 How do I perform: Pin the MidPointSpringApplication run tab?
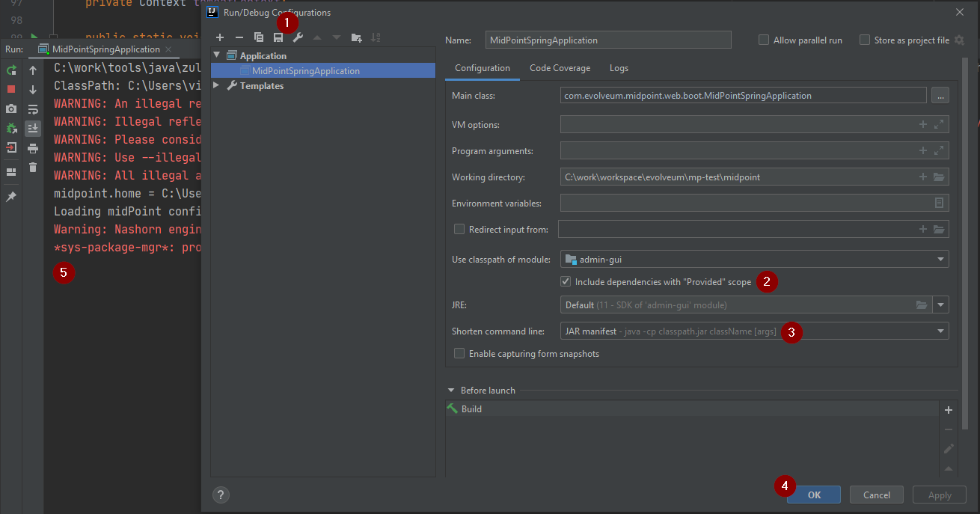10,196
